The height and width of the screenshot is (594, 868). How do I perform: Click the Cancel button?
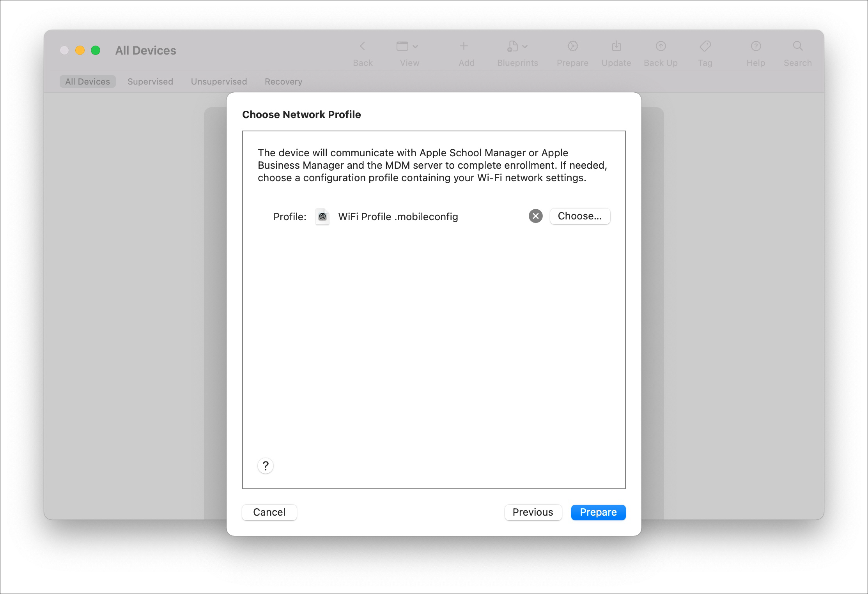pyautogui.click(x=269, y=512)
